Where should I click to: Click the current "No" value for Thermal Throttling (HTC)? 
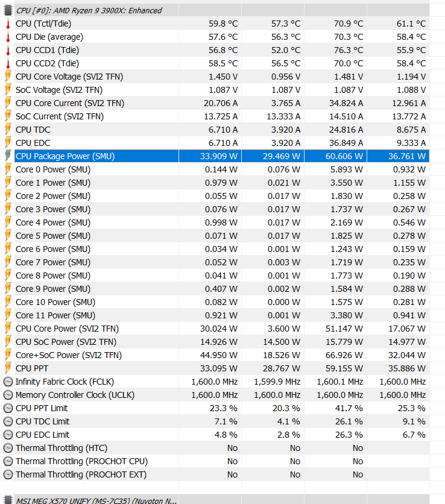tap(233, 448)
